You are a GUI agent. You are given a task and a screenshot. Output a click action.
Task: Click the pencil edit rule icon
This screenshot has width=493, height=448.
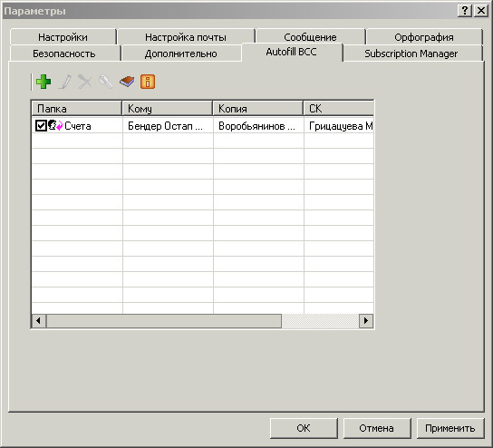click(x=64, y=82)
